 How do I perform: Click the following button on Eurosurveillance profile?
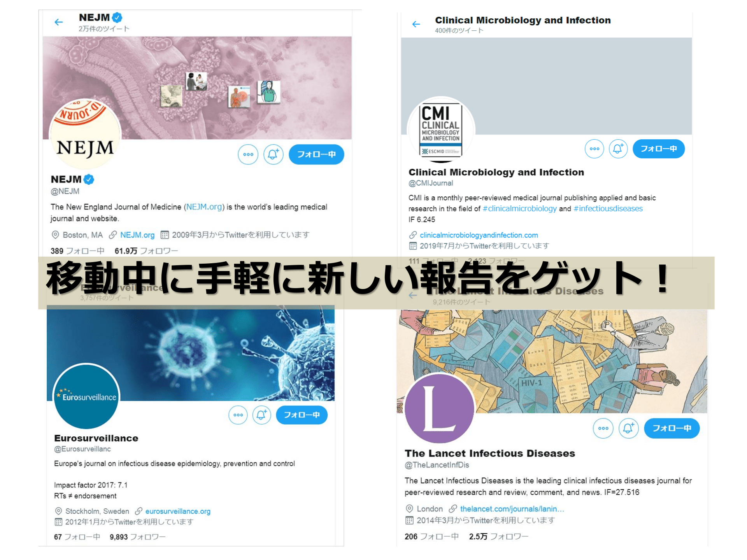pos(302,415)
